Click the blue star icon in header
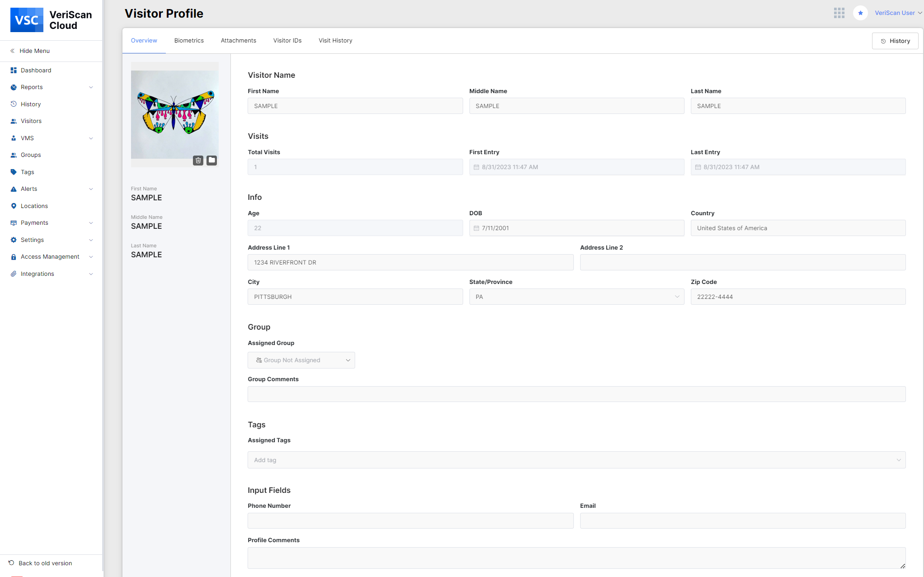 coord(860,13)
